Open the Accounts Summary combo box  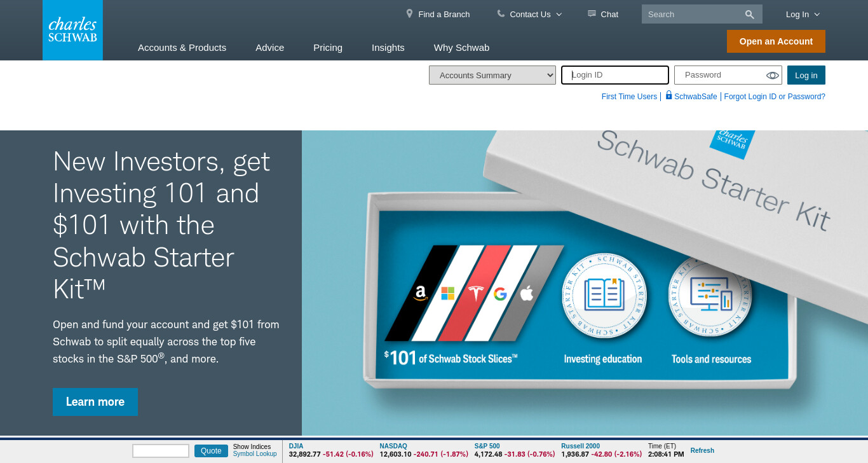click(492, 75)
